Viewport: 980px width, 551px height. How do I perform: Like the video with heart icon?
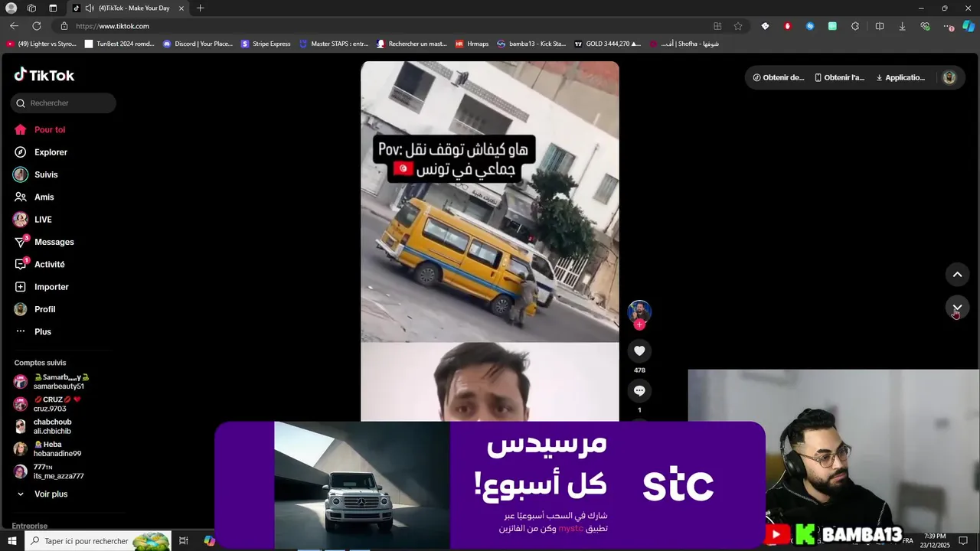click(639, 350)
